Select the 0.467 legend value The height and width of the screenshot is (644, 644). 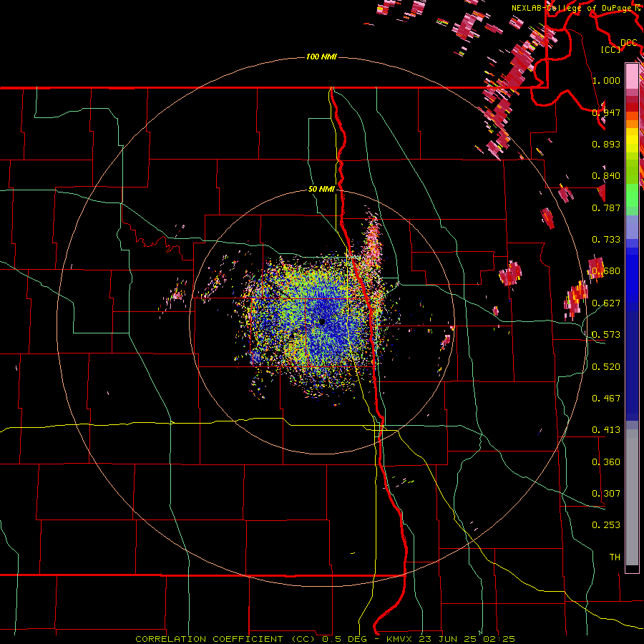pyautogui.click(x=606, y=399)
